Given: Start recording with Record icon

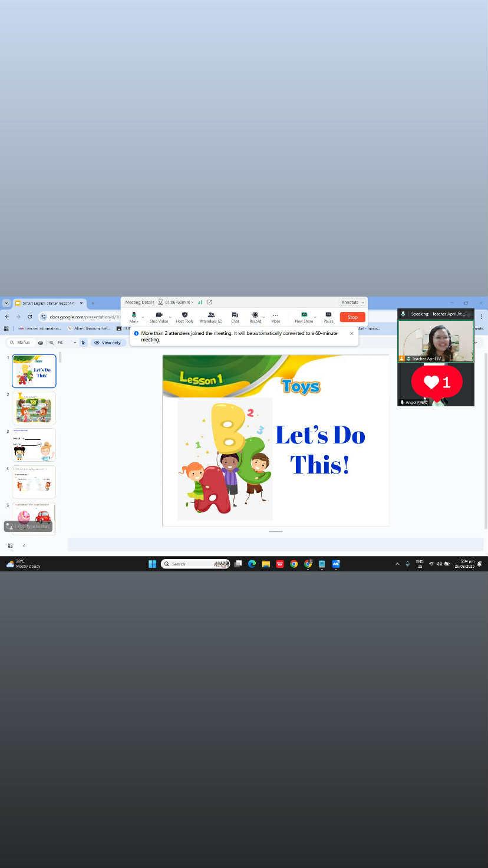Looking at the screenshot, I should [x=255, y=316].
